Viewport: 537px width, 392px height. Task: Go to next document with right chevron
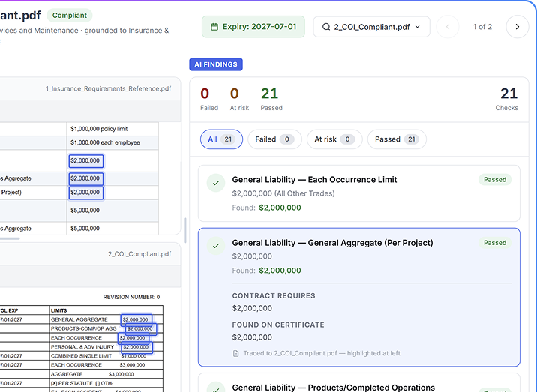[517, 27]
